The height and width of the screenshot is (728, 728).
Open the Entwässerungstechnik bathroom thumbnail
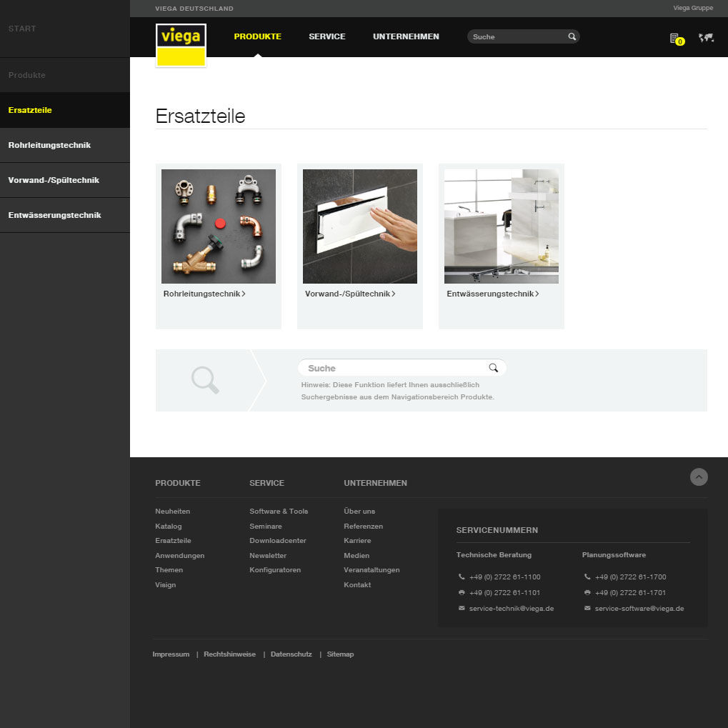point(502,226)
